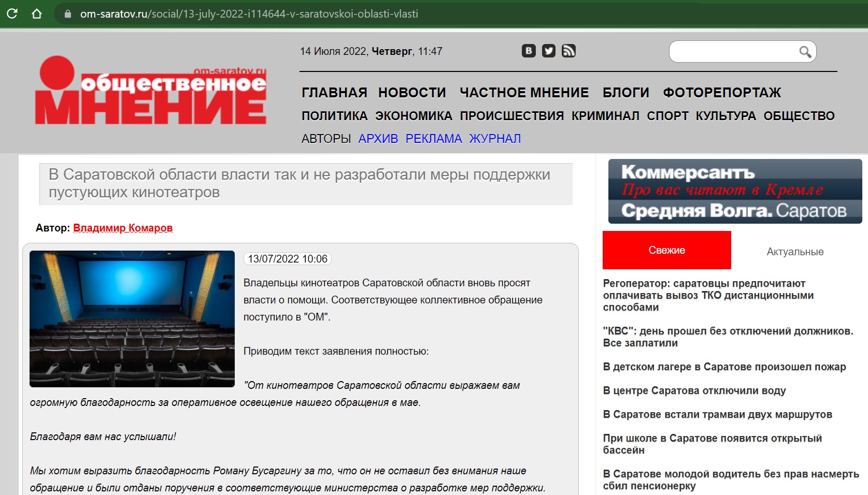
Task: Open author Владимир Комаров's page
Action: (x=123, y=228)
